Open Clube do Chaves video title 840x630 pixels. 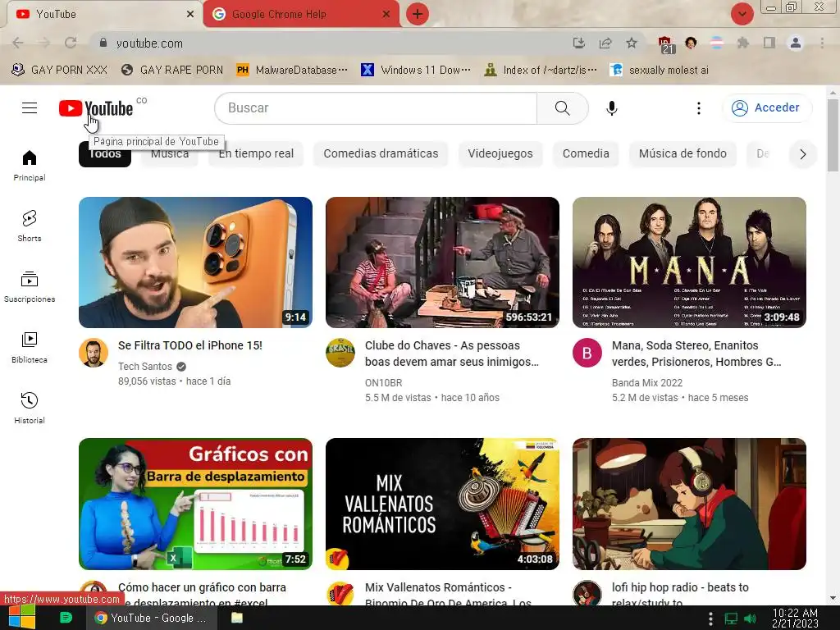pyautogui.click(x=452, y=354)
